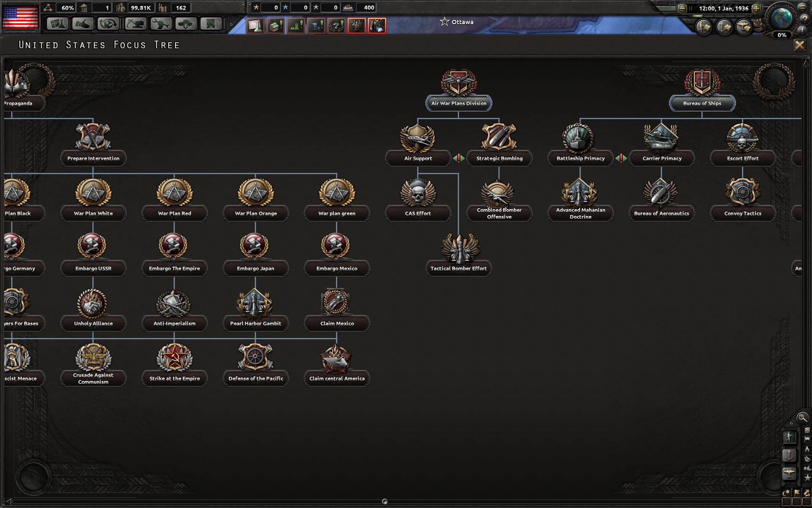This screenshot has width=812, height=508.
Task: Select the Convoy Tactics focus
Action: coord(743,213)
